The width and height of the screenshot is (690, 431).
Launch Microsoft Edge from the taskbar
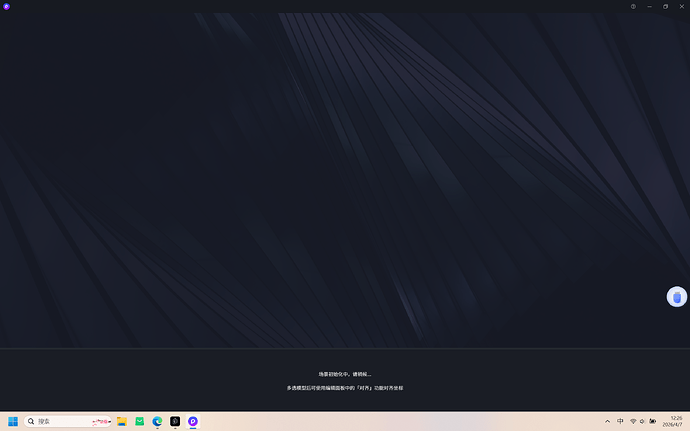[157, 421]
